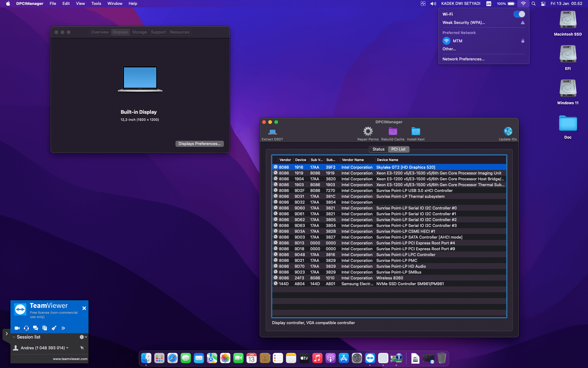Viewport: 588px width, 368px height.
Task: Click the Install Kext icon
Action: [x=416, y=132]
